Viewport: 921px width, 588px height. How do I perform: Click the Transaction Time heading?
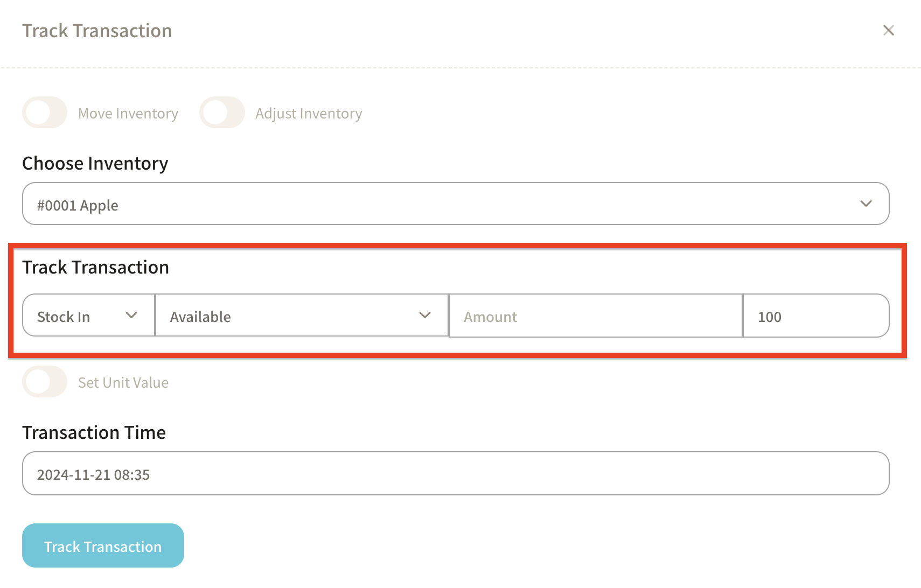[x=94, y=432]
